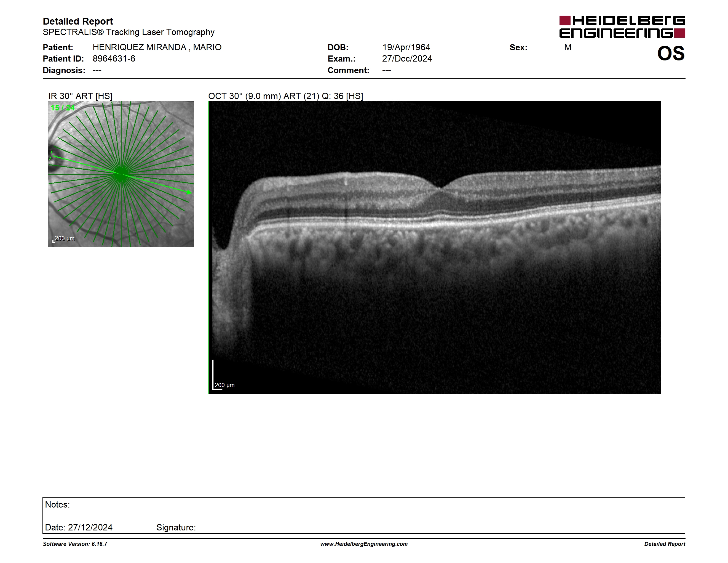Click the 'DOB:' label
This screenshot has width=728, height=563.
tap(338, 47)
